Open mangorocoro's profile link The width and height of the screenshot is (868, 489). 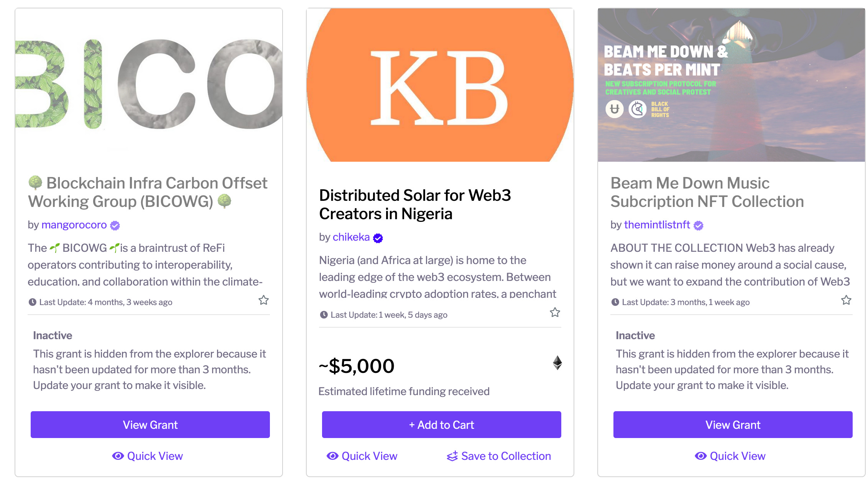pyautogui.click(x=74, y=225)
